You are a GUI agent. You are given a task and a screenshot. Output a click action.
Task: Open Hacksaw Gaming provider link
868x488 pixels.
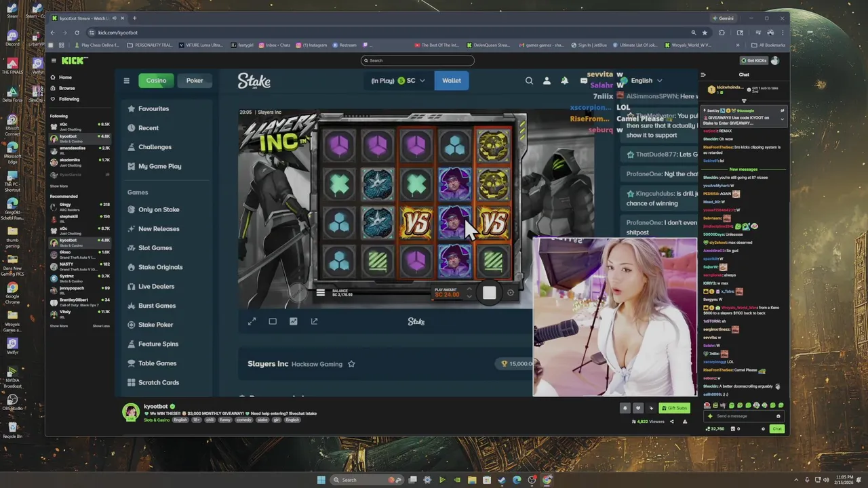[317, 364]
